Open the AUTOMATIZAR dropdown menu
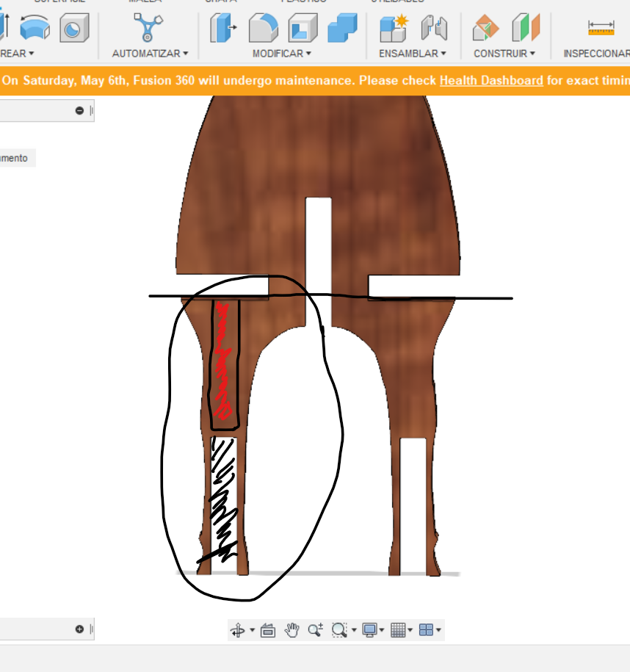The height and width of the screenshot is (672, 630). coord(150,54)
